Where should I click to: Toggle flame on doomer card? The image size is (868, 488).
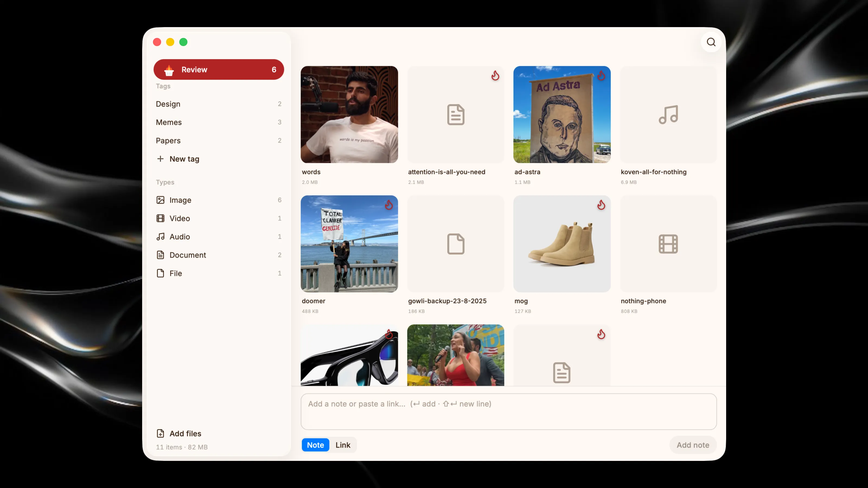point(389,205)
